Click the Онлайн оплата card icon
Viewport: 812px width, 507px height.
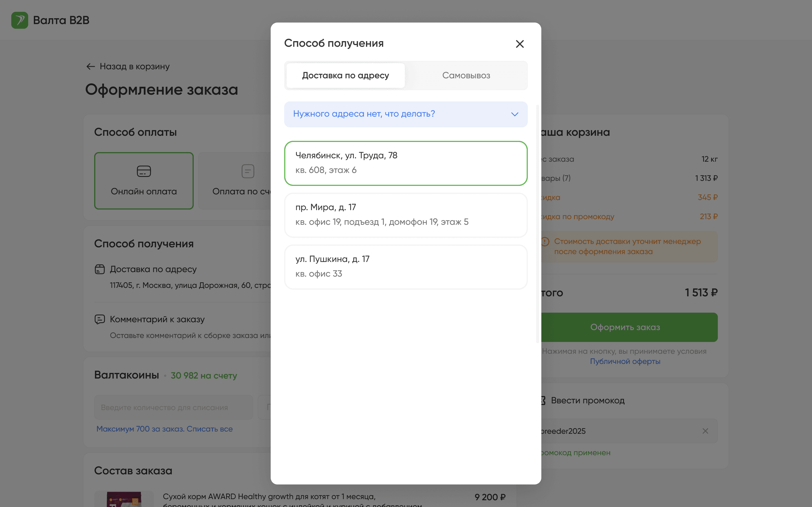click(144, 171)
